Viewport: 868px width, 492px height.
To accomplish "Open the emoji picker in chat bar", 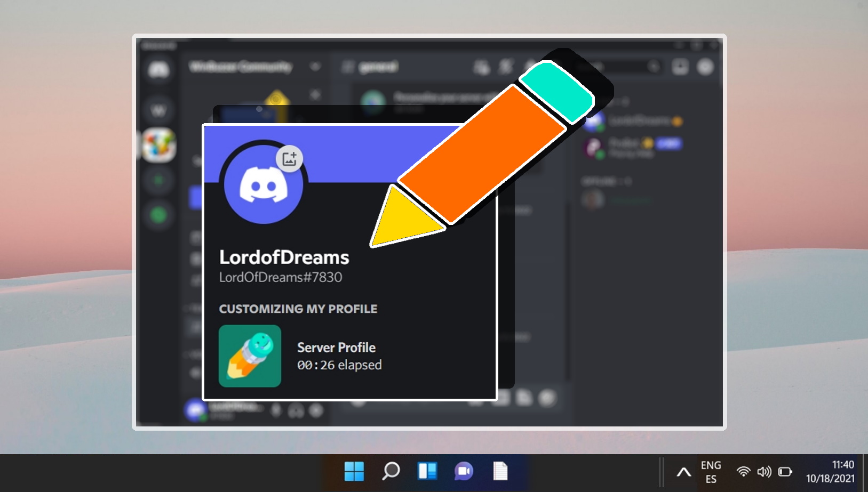I will (x=548, y=398).
